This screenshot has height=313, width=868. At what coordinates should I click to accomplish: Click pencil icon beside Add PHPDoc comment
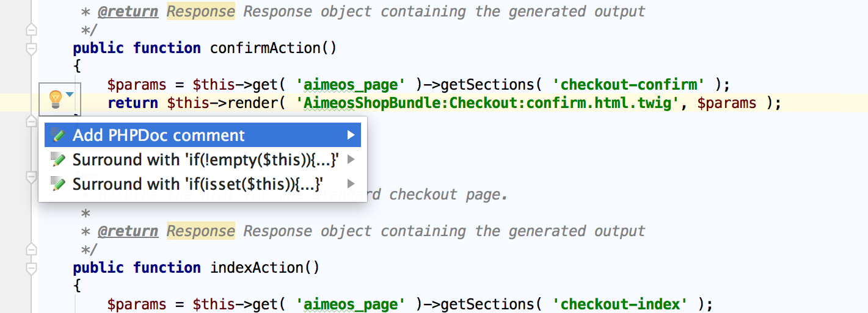(59, 135)
